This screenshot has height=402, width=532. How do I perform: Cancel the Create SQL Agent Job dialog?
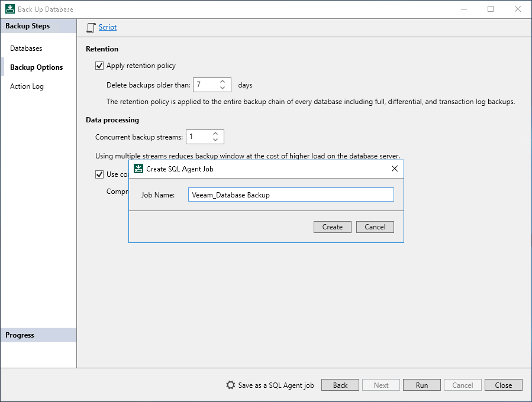click(375, 226)
